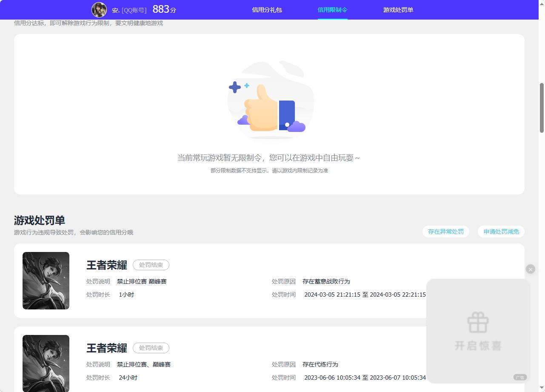Click the 信用分达标 notice text
Screen dimensions: 545x392
88,23
